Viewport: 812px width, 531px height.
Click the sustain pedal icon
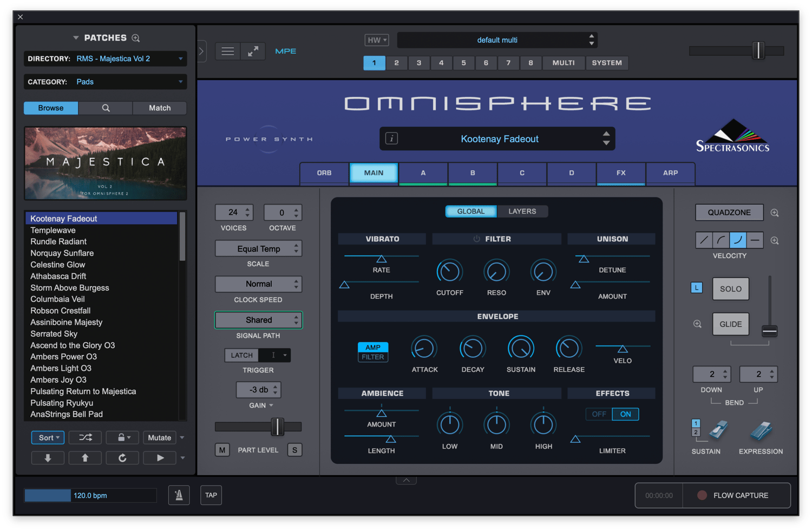point(717,430)
